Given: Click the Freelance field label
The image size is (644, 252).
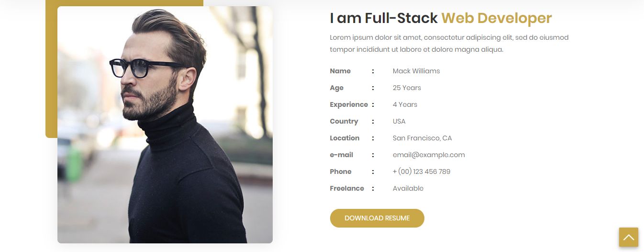Looking at the screenshot, I should pyautogui.click(x=347, y=188).
